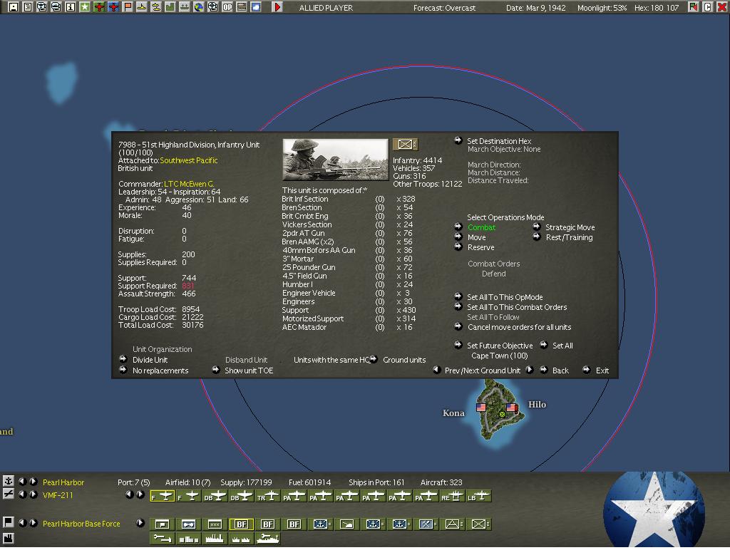Select the highlighted BF base force icon
The height and width of the screenshot is (560, 730).
click(x=242, y=524)
